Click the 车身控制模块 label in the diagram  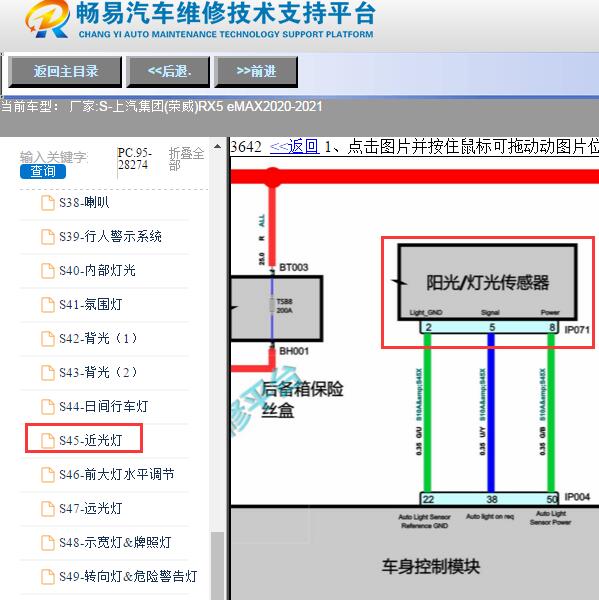[x=431, y=567]
